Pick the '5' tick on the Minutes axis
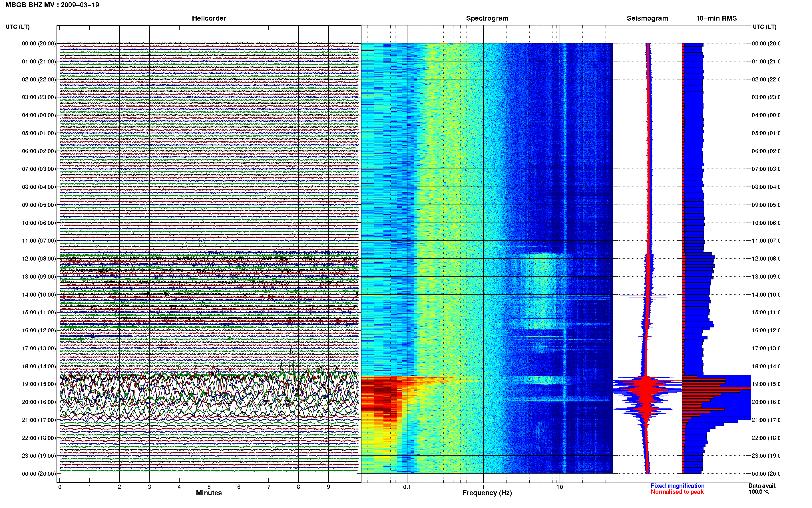Viewport: 812px width, 508px height. [209, 487]
